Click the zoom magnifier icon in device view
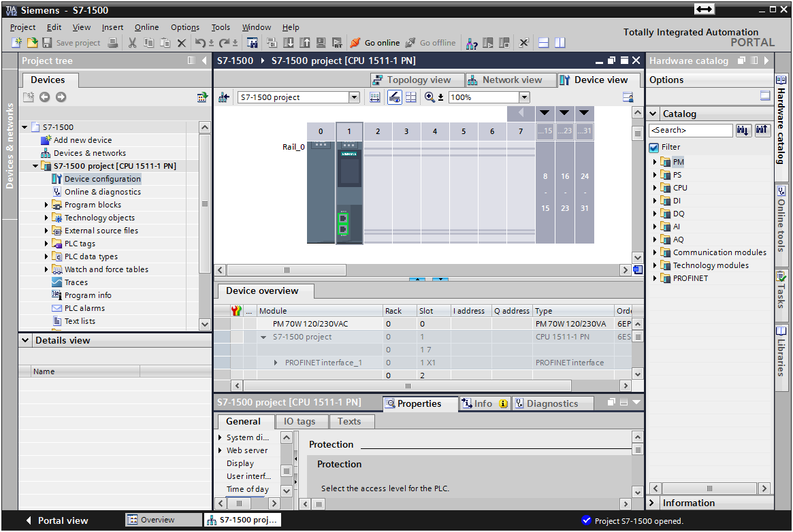Image resolution: width=793 pixels, height=532 pixels. [x=430, y=97]
